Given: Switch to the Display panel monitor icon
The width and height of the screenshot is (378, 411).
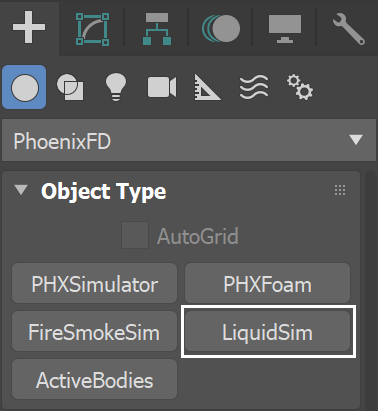Looking at the screenshot, I should pos(285,29).
